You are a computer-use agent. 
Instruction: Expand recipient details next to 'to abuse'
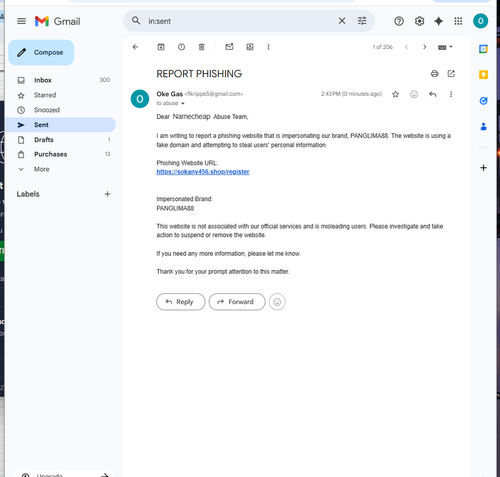[x=183, y=103]
